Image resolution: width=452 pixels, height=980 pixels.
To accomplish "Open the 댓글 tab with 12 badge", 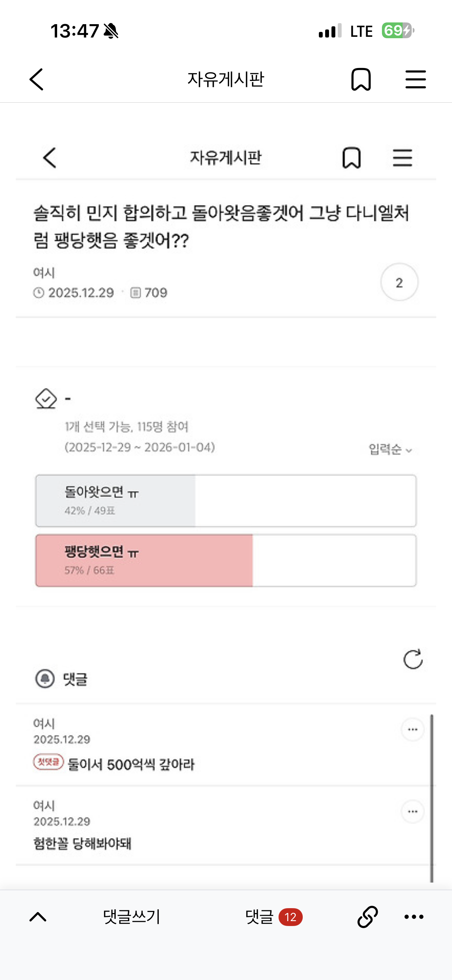I will 274,917.
